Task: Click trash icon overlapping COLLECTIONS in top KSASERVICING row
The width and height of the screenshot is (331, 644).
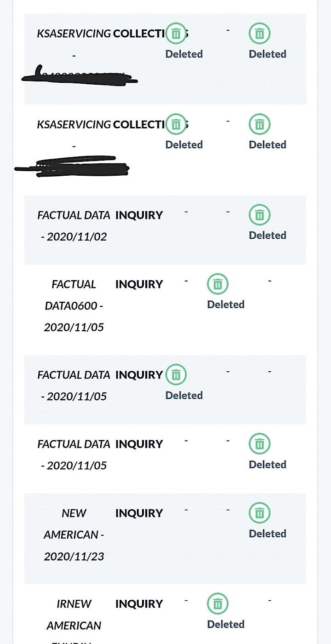Action: click(x=176, y=34)
